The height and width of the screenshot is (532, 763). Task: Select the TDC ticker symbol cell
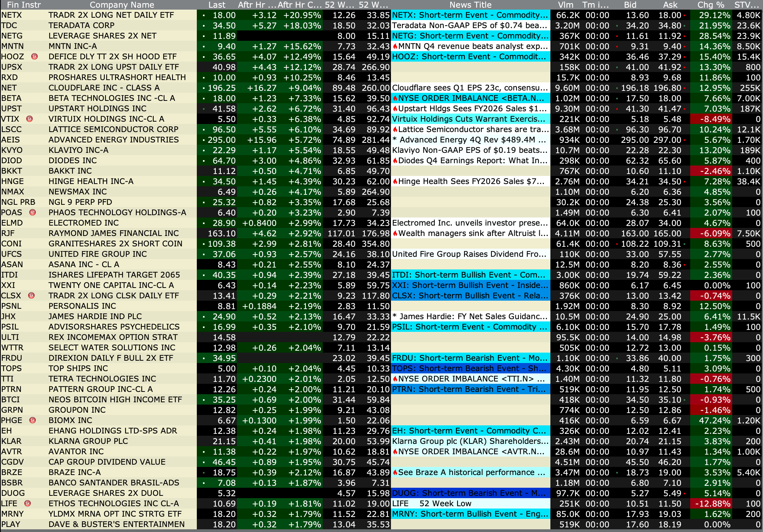(x=10, y=25)
